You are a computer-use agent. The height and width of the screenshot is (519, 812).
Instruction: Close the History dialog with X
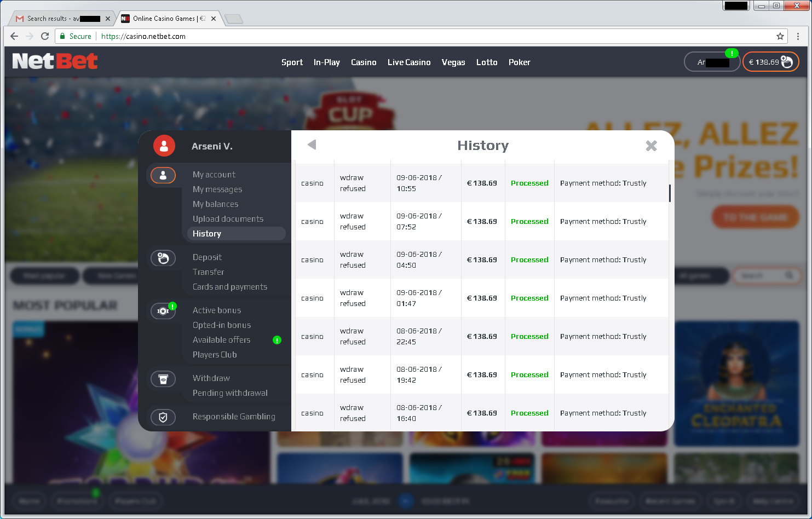[651, 146]
